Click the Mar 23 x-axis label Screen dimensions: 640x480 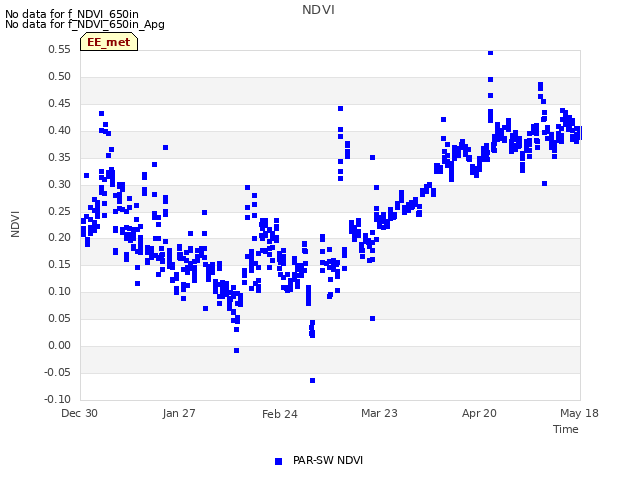[x=379, y=413]
